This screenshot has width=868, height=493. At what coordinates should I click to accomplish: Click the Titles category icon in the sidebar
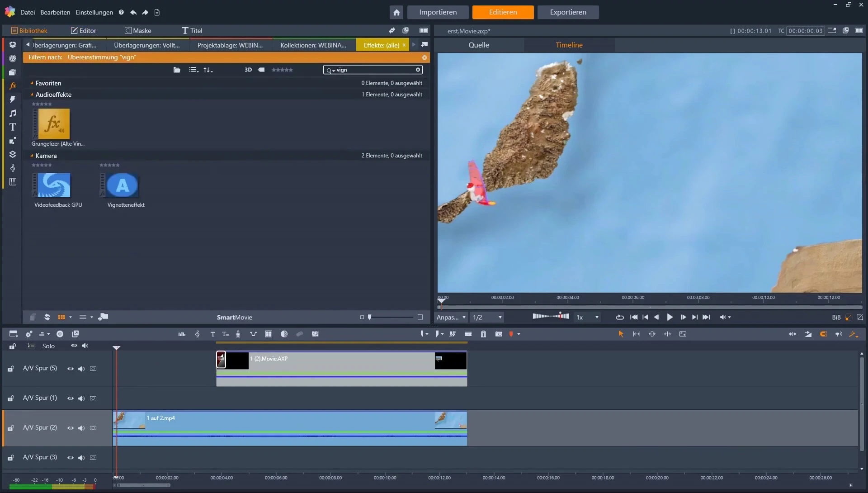13,127
